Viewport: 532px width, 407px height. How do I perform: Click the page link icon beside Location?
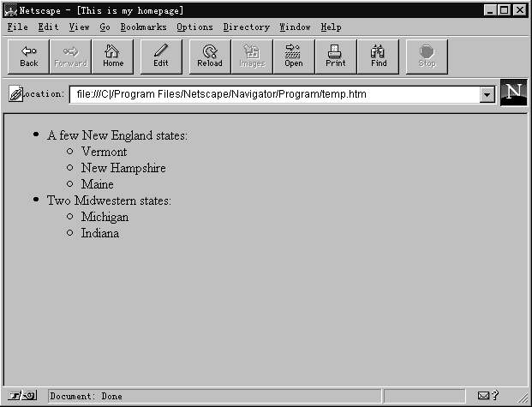(x=15, y=94)
